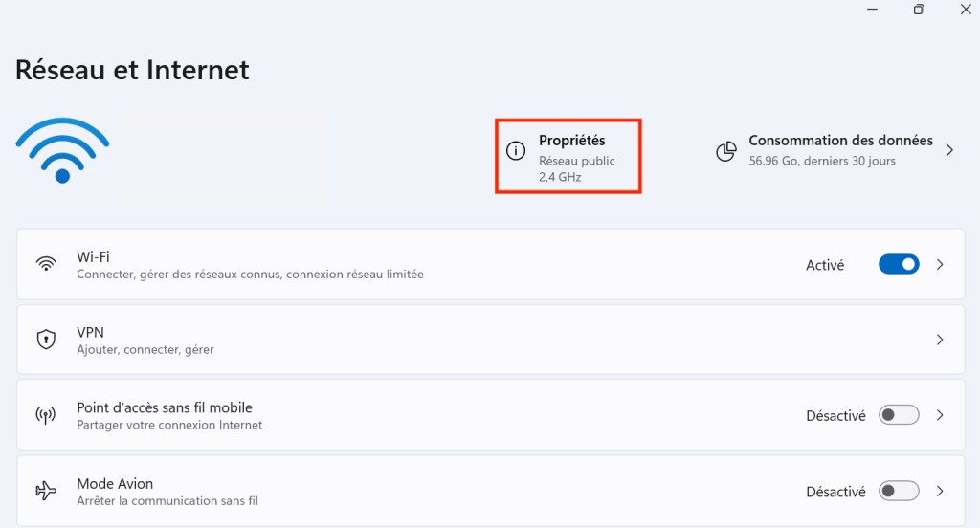Enable the mobile hotspot toggle
Viewport: 980px width, 528px height.
click(899, 415)
